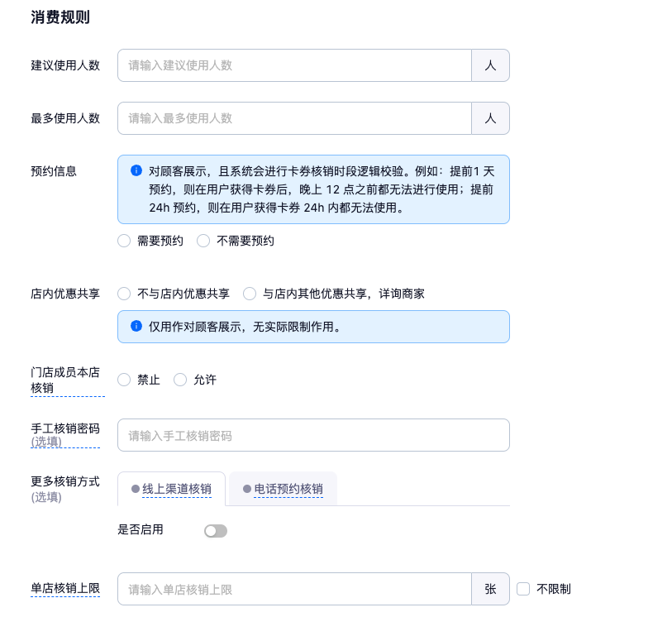Choose 与店内其他优惠共享 option

point(250,294)
